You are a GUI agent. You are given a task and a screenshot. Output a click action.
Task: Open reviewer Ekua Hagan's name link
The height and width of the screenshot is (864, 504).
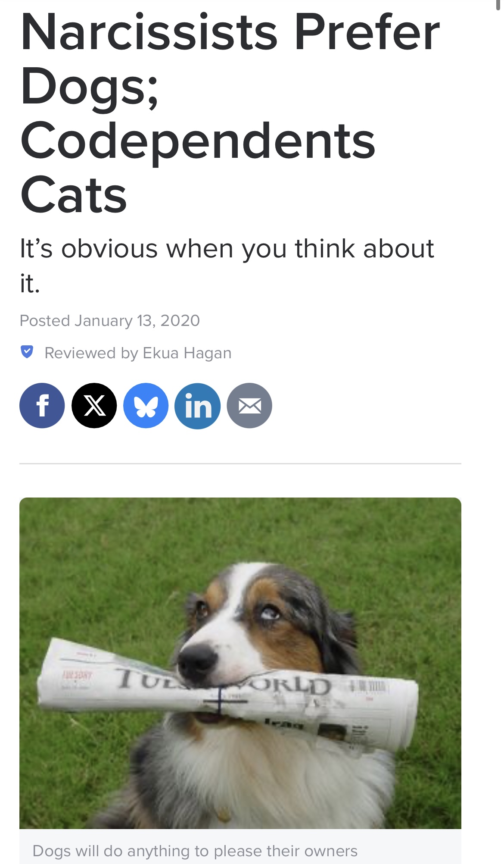(x=187, y=353)
